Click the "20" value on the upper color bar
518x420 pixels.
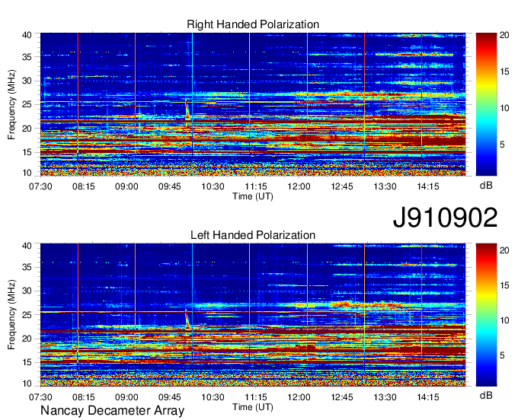click(x=504, y=35)
